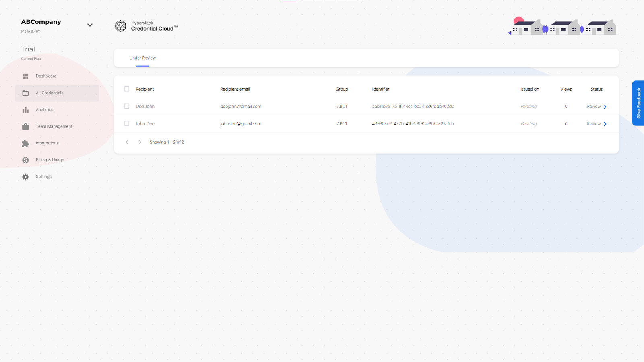Go to the previous page arrow
644x362 pixels.
(x=127, y=142)
